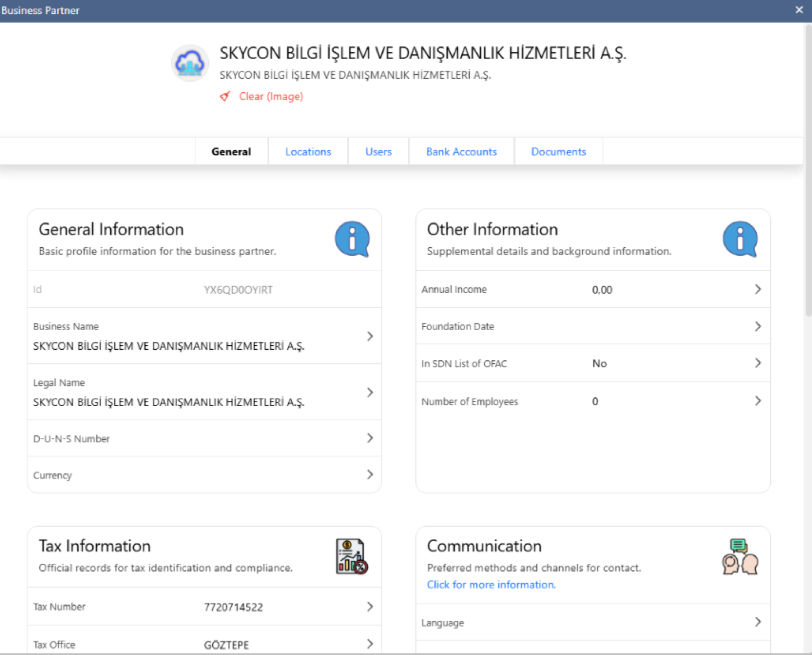This screenshot has height=655, width=812.
Task: Click the Tax Information section heading
Action: tap(95, 547)
